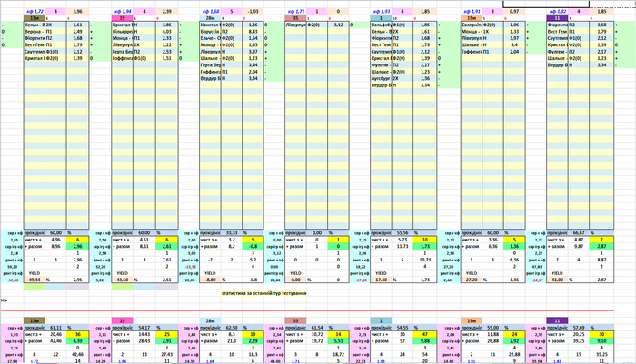The image size is (636, 364).
Task: Select the 'кф 1,91' header cell
Action: pyautogui.click(x=472, y=12)
